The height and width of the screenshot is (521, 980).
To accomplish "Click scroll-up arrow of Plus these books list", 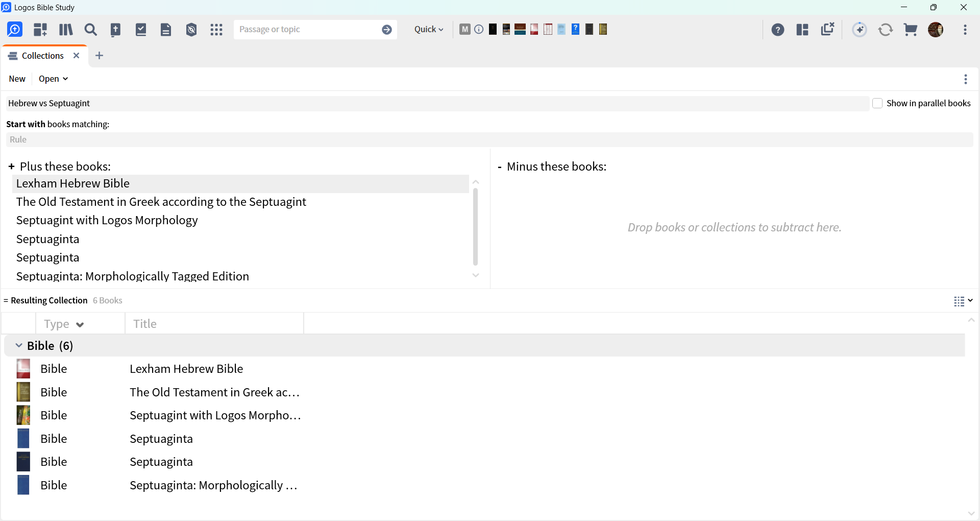I will [476, 182].
